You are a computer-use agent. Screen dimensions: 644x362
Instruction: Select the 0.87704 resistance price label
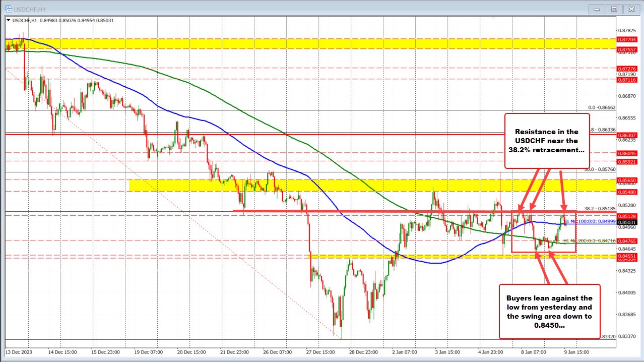pos(626,39)
